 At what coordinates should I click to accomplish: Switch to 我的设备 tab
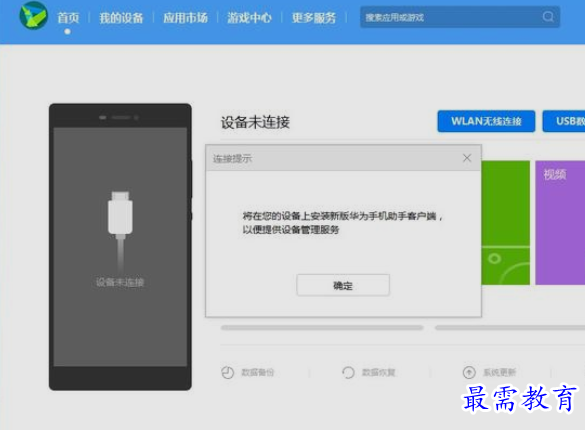[121, 18]
